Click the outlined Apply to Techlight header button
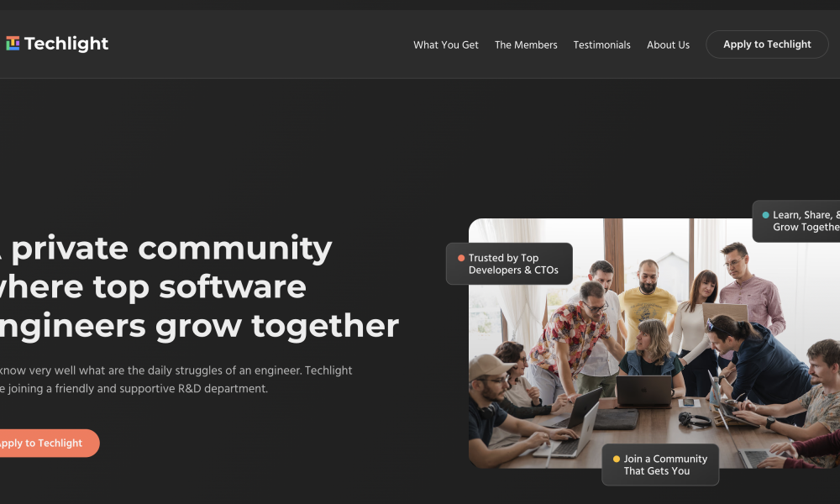The height and width of the screenshot is (504, 840). [767, 45]
